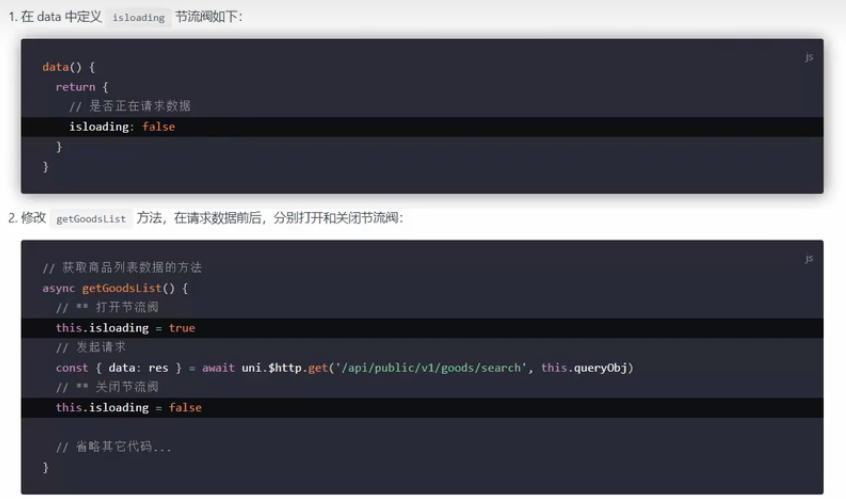
Task: Click the comment '// 发起请求'
Action: click(91, 347)
